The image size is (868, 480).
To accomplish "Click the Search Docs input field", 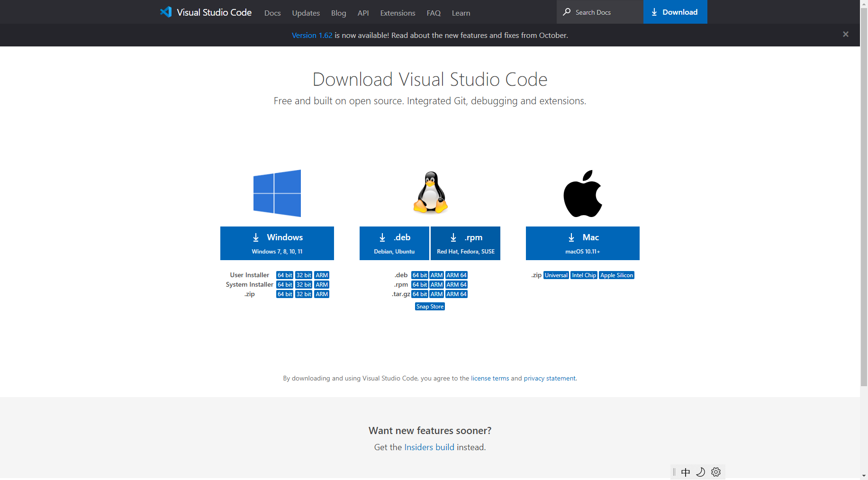I will point(600,12).
